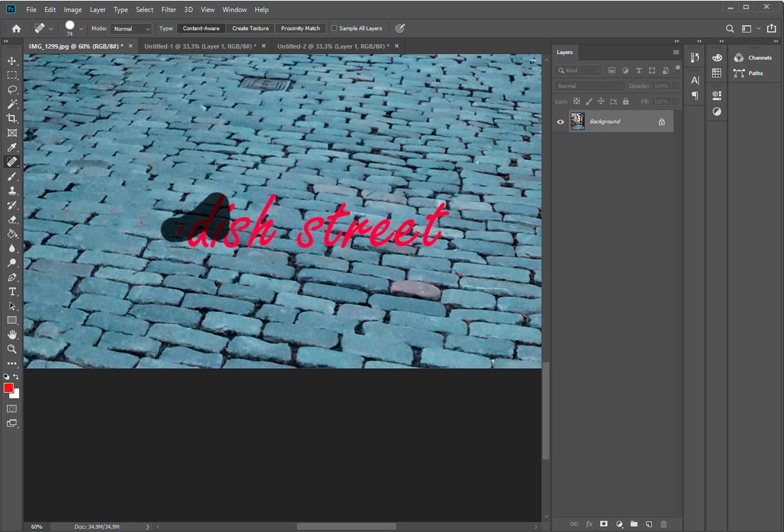Unlock the Background layer

tap(661, 121)
